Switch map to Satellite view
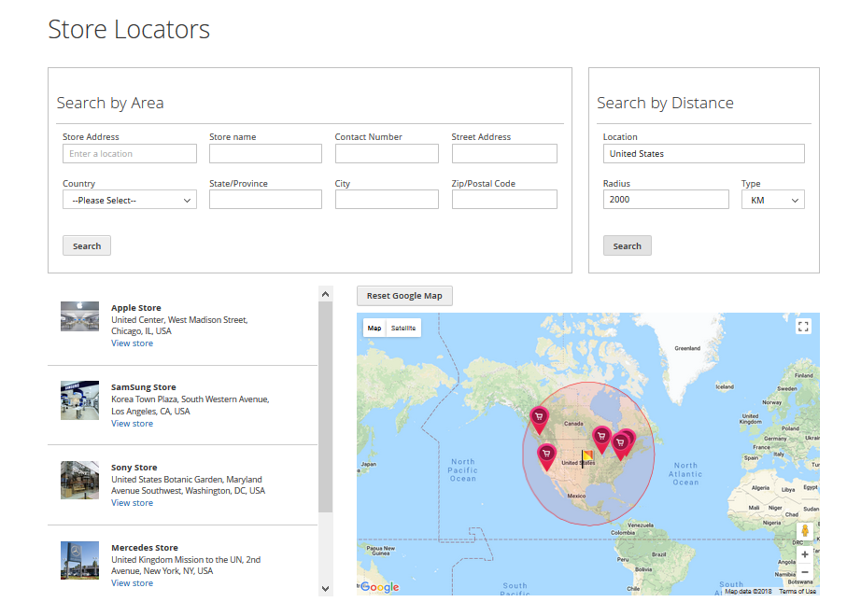This screenshot has width=861, height=616. [403, 329]
